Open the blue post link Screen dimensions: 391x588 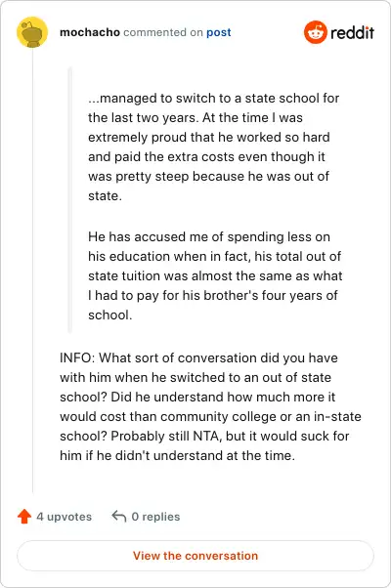pyautogui.click(x=219, y=32)
